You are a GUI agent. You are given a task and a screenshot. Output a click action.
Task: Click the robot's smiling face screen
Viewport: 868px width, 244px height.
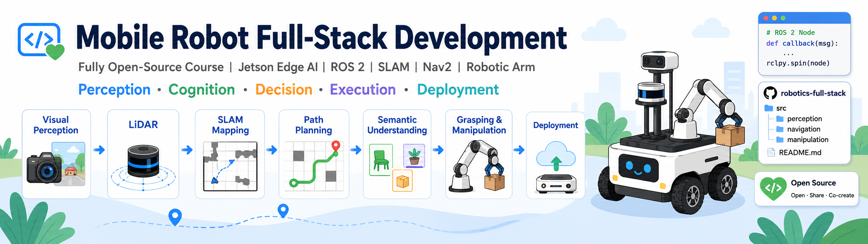[x=638, y=168]
